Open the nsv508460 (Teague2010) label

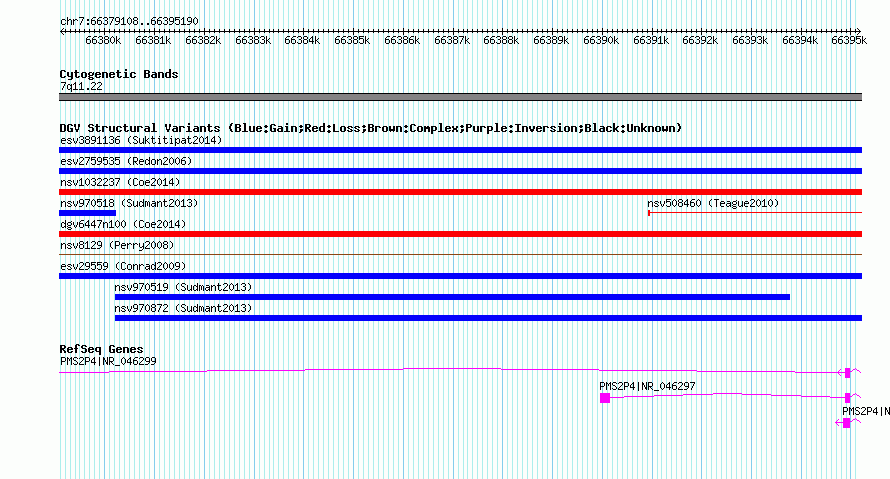click(x=713, y=203)
